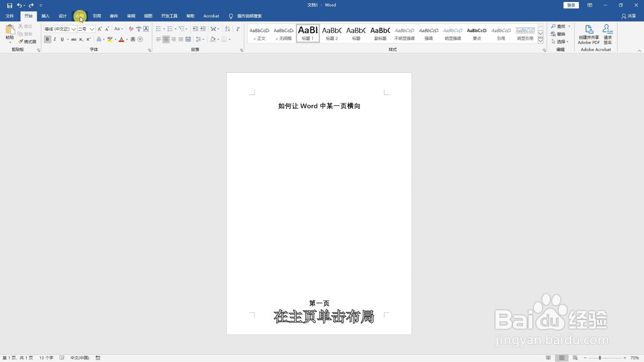Redo the last action
Screen dimensions: 644x362
[31, 5]
